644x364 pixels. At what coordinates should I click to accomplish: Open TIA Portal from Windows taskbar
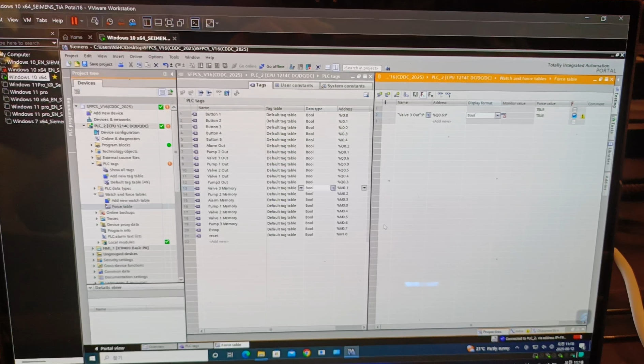click(x=351, y=352)
